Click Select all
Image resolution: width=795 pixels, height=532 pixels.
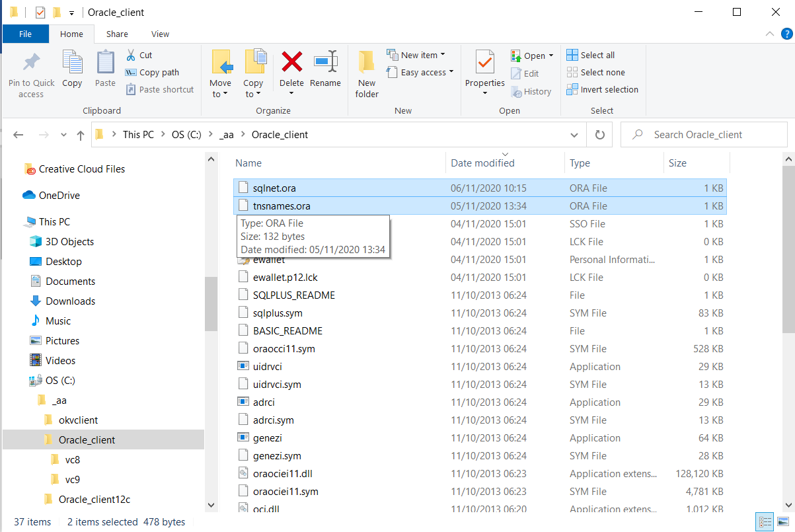[591, 55]
